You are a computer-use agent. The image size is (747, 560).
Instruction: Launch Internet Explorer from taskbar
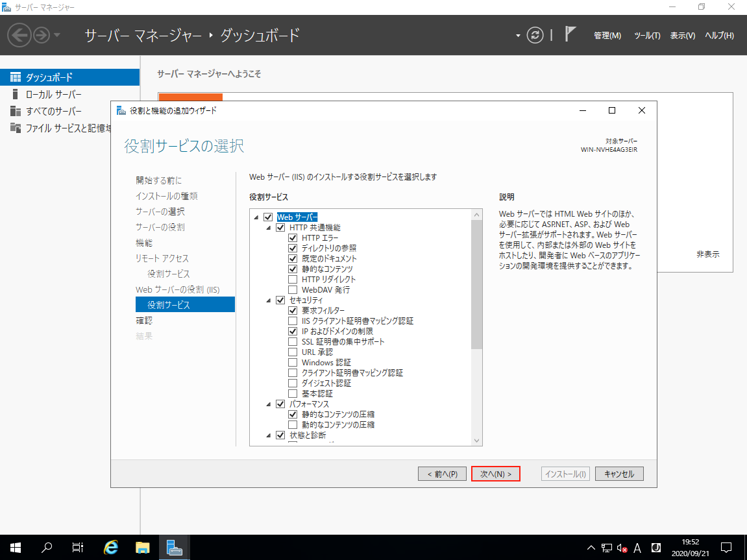(x=111, y=548)
